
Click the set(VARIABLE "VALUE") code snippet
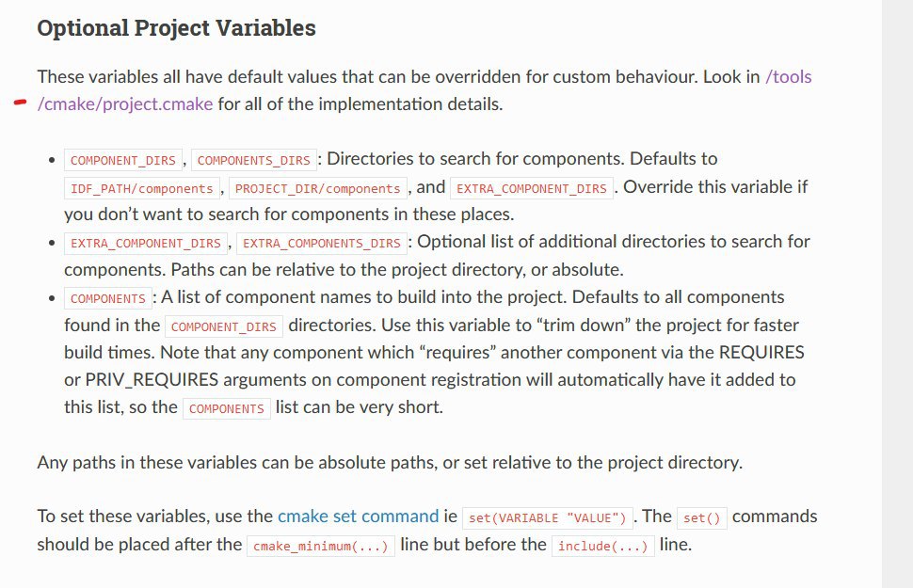[548, 518]
